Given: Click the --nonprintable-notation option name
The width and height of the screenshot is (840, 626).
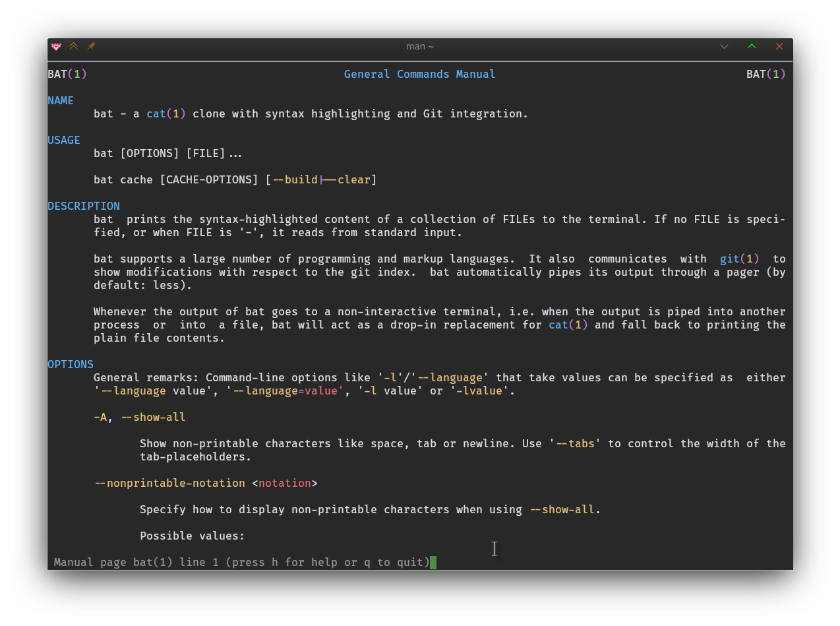Looking at the screenshot, I should [x=169, y=483].
